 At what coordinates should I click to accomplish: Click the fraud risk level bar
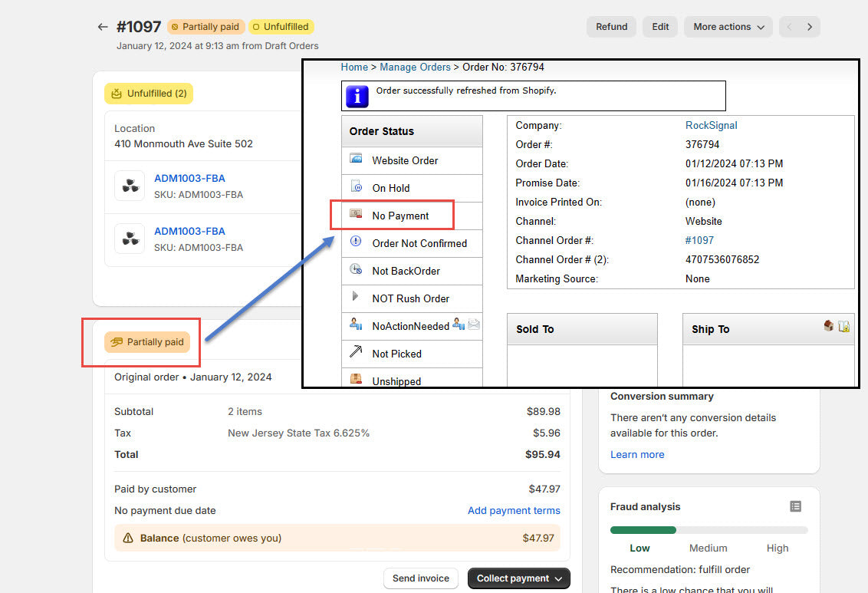coord(709,530)
